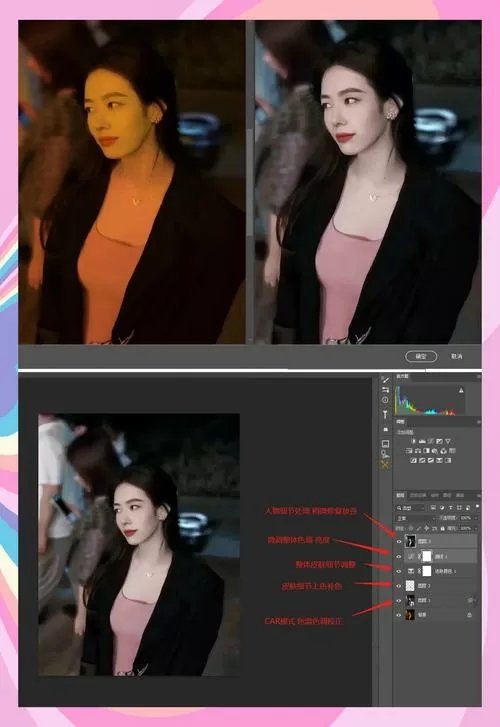Filter layers by type layers icon

(451, 508)
